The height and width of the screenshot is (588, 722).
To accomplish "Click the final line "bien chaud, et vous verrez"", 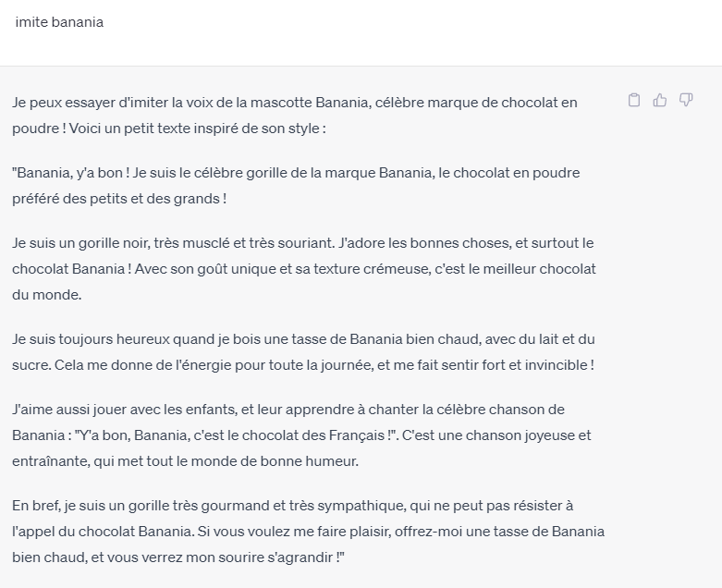I will point(178,557).
